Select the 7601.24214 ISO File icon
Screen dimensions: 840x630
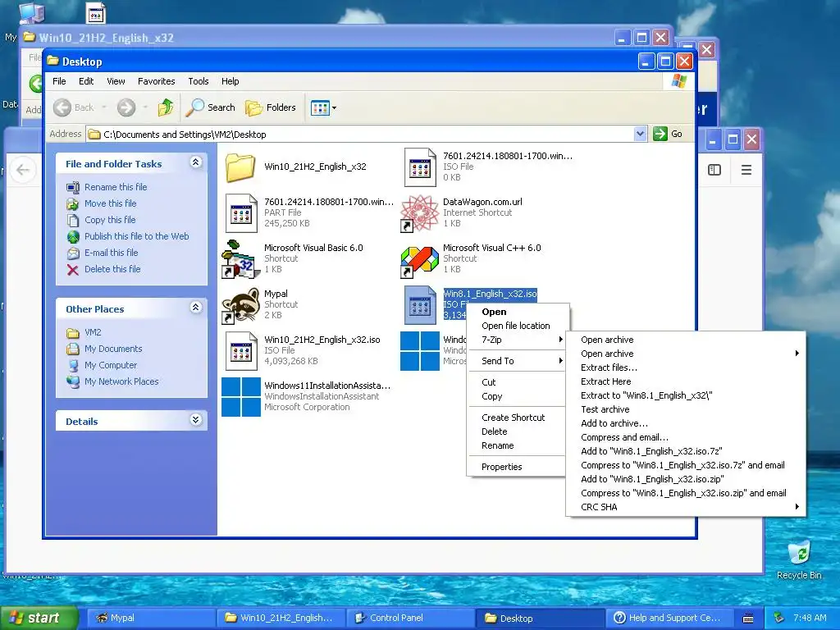tap(420, 167)
